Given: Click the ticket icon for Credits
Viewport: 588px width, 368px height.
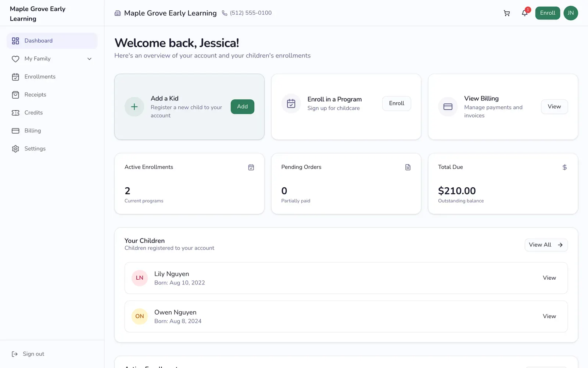Looking at the screenshot, I should point(15,113).
